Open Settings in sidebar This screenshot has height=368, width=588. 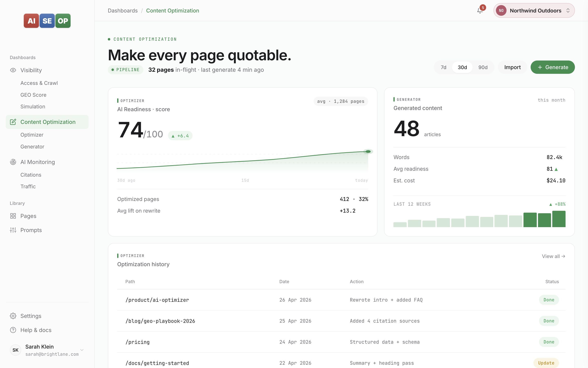pos(47,316)
